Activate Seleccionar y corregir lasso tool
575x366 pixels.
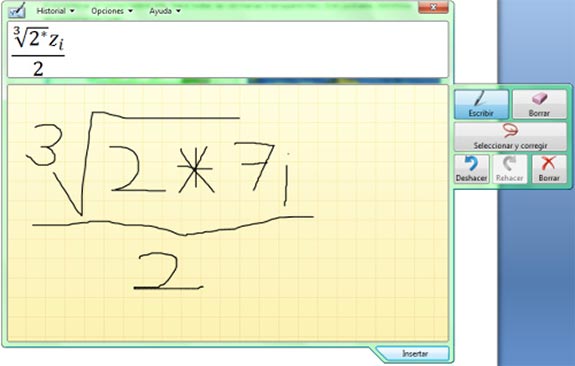(510, 137)
